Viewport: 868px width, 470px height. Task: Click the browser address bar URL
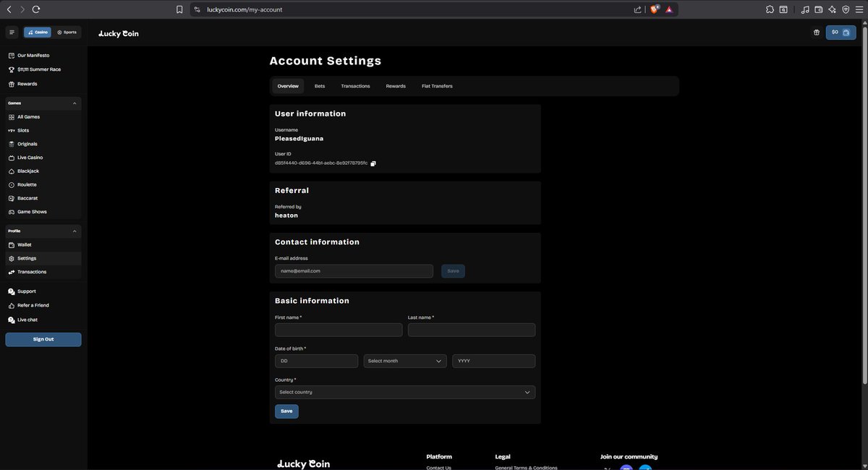244,9
